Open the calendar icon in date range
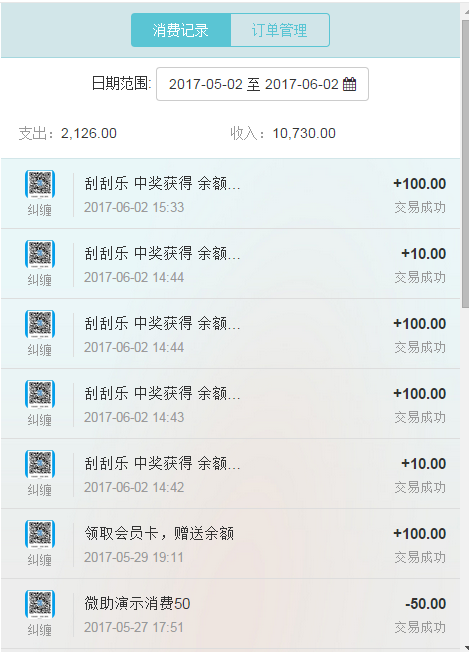This screenshot has width=469, height=652. 349,84
